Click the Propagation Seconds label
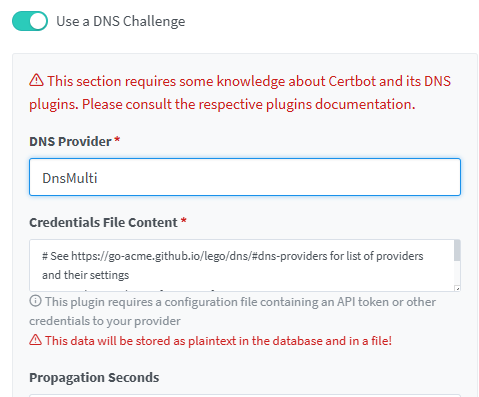Screen dimensions: 479x397 tap(94, 377)
